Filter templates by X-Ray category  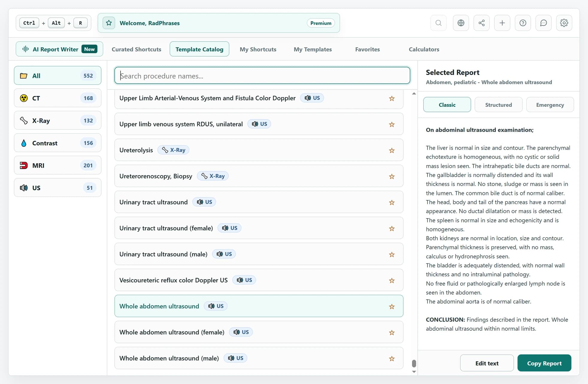point(57,120)
